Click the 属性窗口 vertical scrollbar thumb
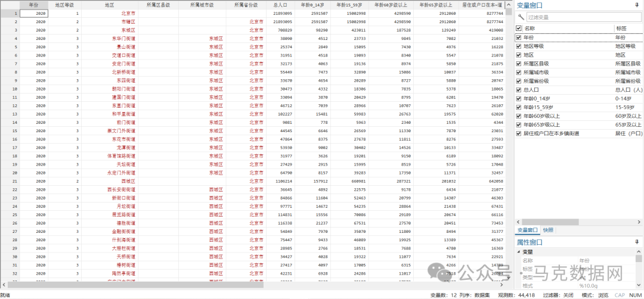The height and width of the screenshot is (299, 644). (639, 258)
